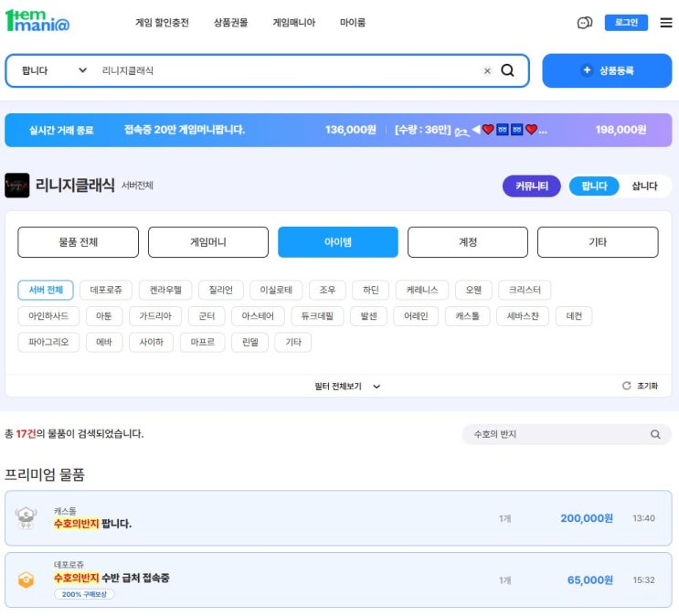Select the 사이하 server filter
This screenshot has height=616, width=679.
[152, 342]
